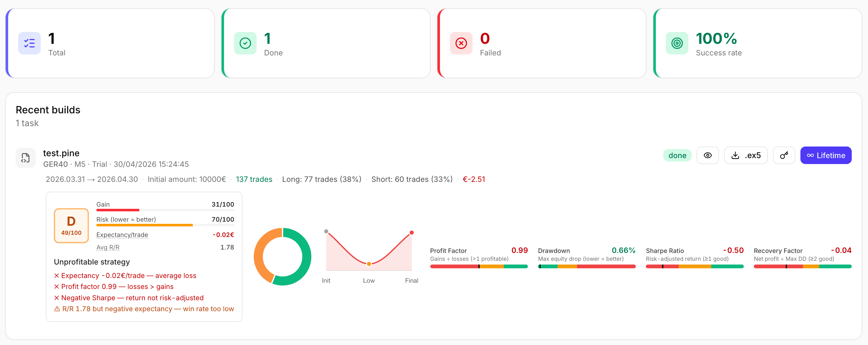Image resolution: width=868 pixels, height=345 pixels.
Task: Click the Profit Factor 0.99 value
Action: 519,250
